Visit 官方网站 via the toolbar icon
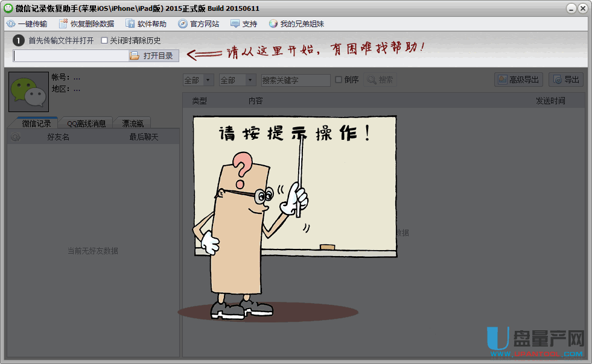This screenshot has height=364, width=592. (183, 24)
